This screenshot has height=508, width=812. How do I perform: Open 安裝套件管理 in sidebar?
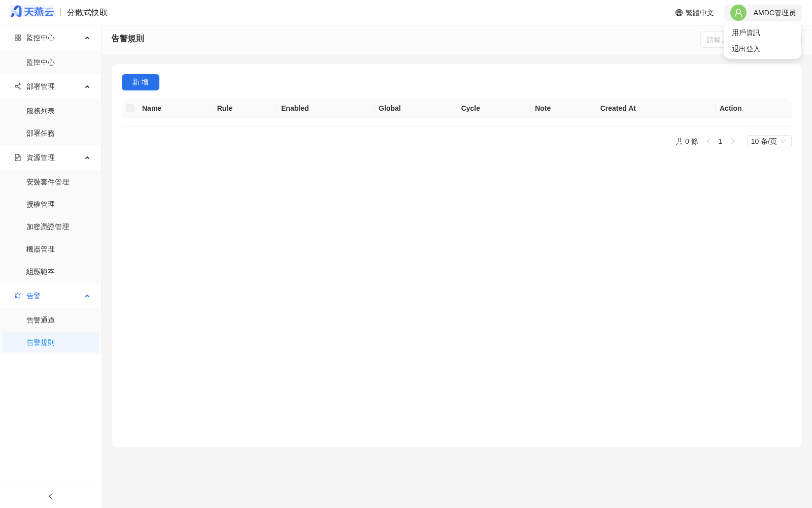click(51, 182)
